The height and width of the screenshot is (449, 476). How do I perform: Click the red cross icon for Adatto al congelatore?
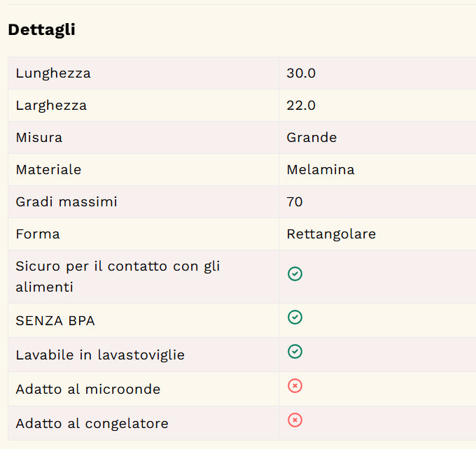tap(295, 420)
